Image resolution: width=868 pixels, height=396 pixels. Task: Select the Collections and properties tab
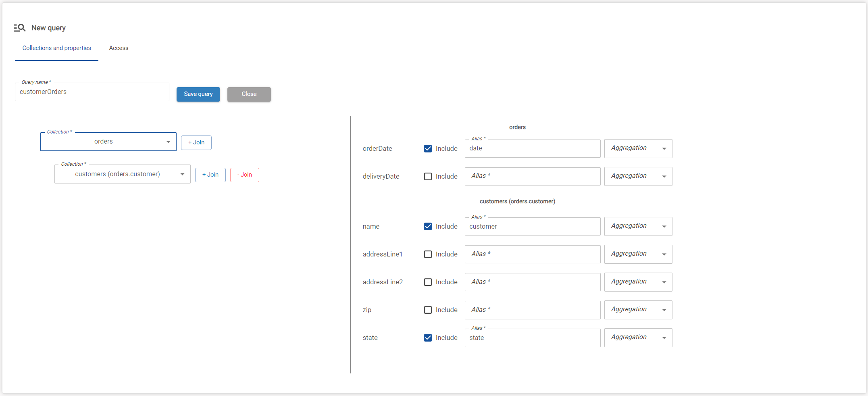(56, 48)
